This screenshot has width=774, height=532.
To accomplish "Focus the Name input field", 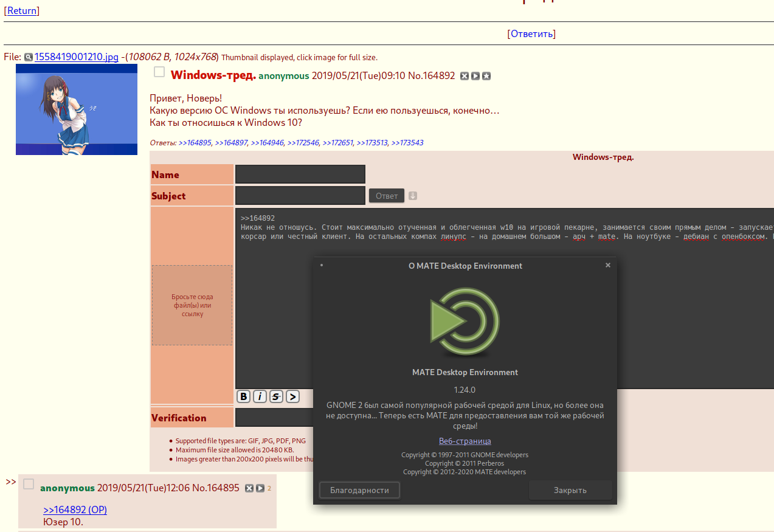I will coord(300,174).
